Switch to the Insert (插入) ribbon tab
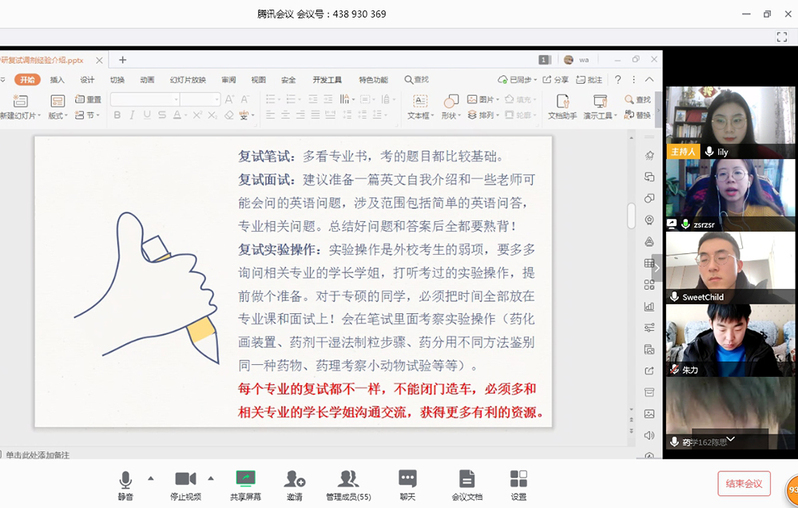Viewport: 798px width, 508px height. pos(57,79)
